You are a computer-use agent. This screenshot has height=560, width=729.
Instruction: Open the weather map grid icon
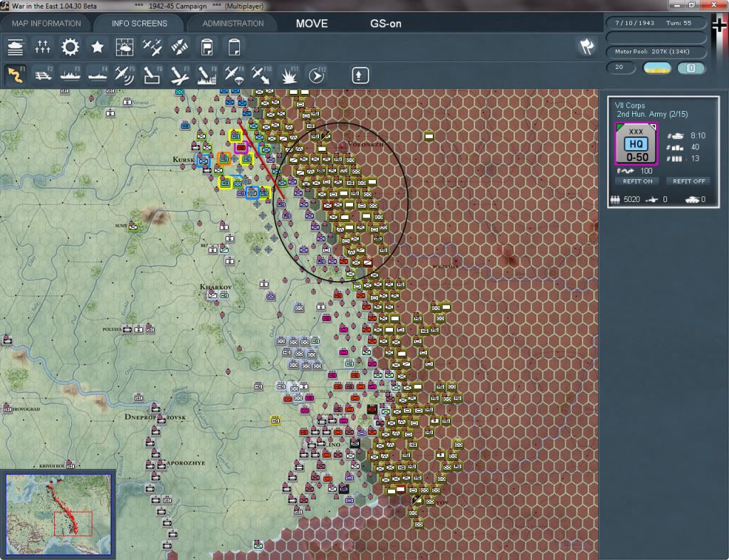(125, 47)
